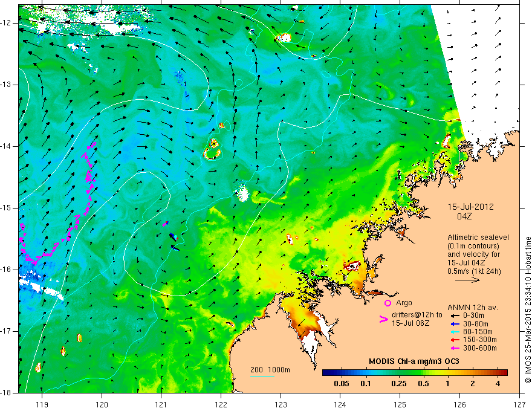Click the '0.5m/s (1kt 24h)' text
Image resolution: width=532 pixels, height=411 pixels.
pyautogui.click(x=474, y=271)
